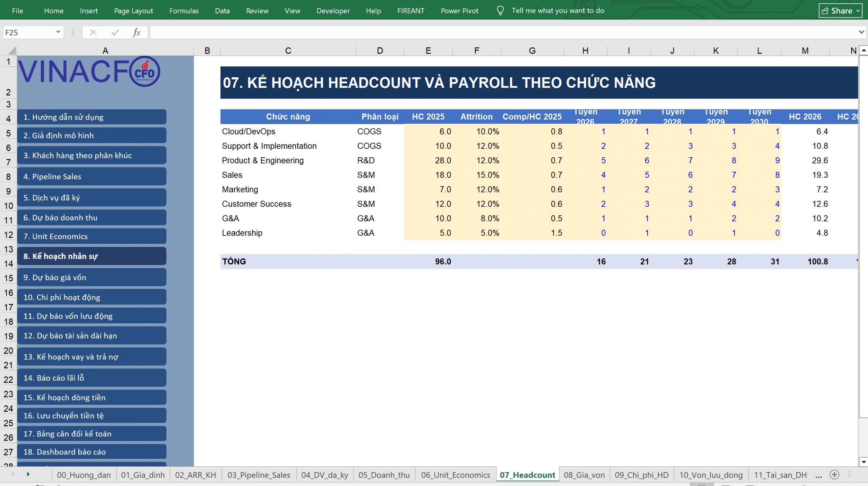Click the TỔNG total 96.0 cell
Screen dimensions: 868x486
(x=428, y=261)
